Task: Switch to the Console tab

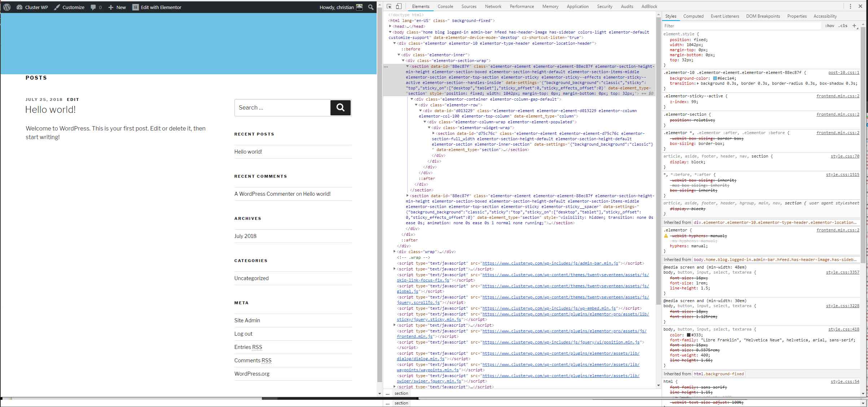Action: point(445,6)
